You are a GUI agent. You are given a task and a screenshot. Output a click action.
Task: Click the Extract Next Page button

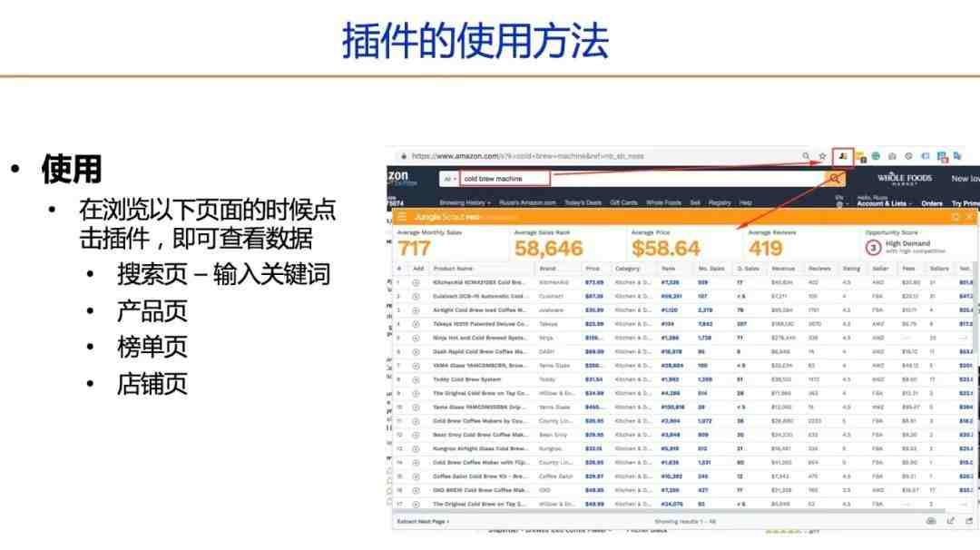tap(423, 521)
